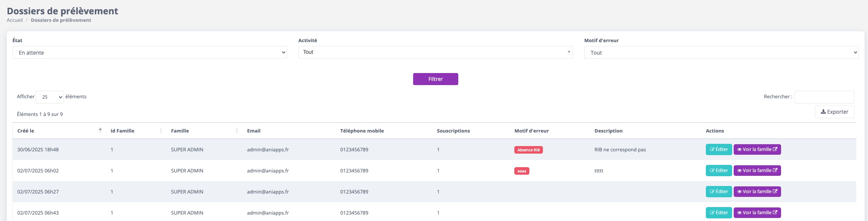Image resolution: width=868 pixels, height=221 pixels.
Task: Apply filters with the Filtrer button
Action: [x=435, y=79]
